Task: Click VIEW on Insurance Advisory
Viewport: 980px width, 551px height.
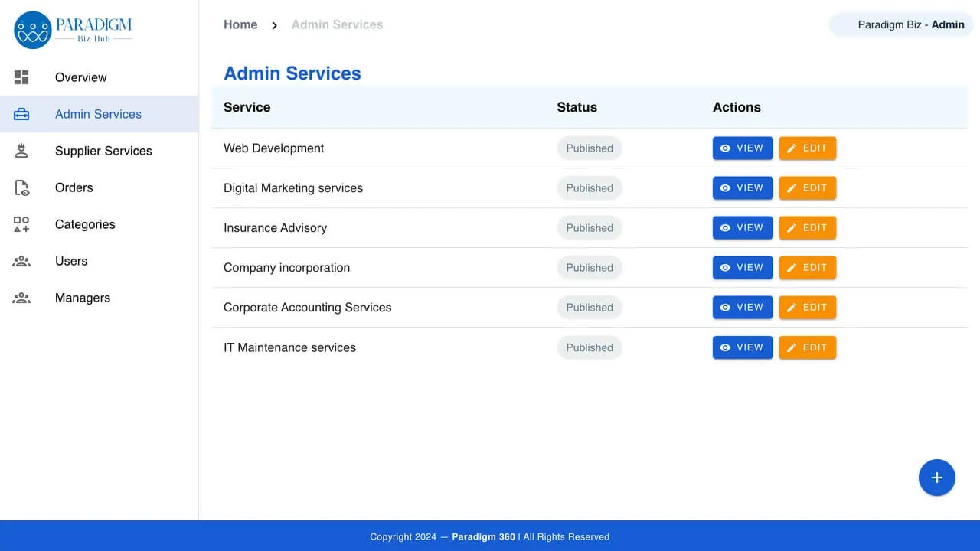Action: click(742, 227)
